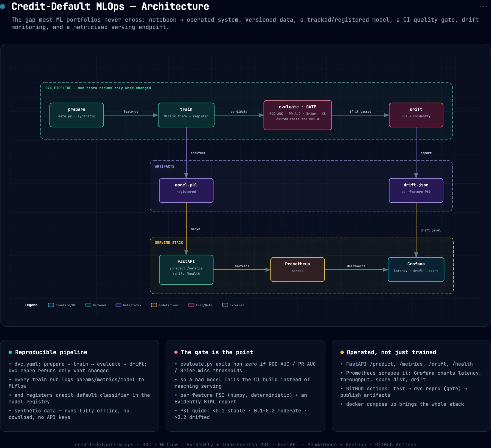Click the footer credit-default-mlops tech stack line
The image size is (491, 448).
click(x=245, y=444)
